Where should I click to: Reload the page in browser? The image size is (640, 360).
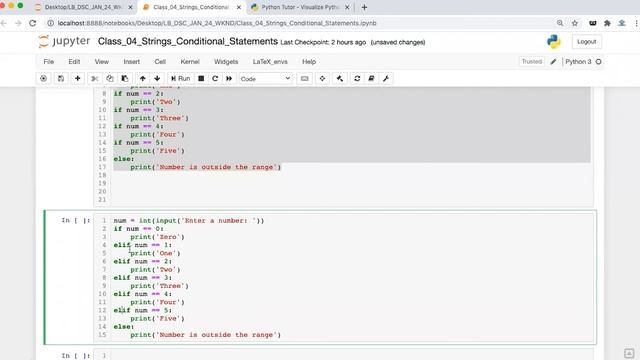pos(33,23)
